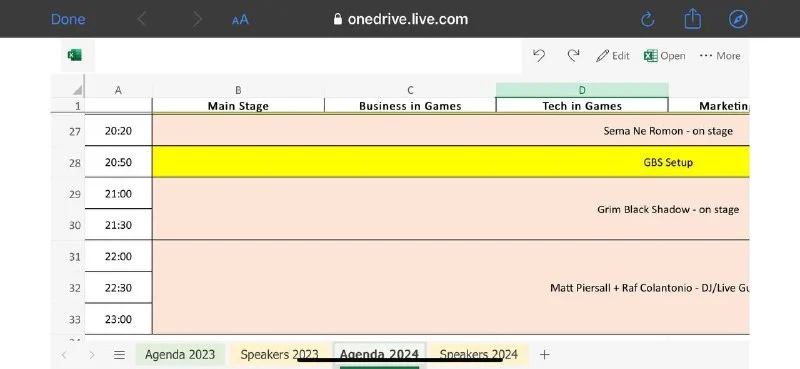Screen dimensions: 800x369
Task: Select column B header
Action: coord(238,90)
